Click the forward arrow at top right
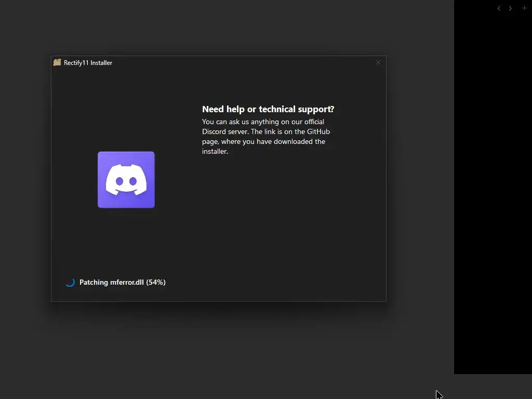The width and height of the screenshot is (532, 399). point(510,8)
